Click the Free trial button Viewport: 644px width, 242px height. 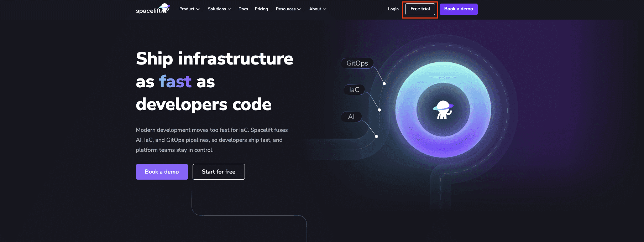click(420, 9)
